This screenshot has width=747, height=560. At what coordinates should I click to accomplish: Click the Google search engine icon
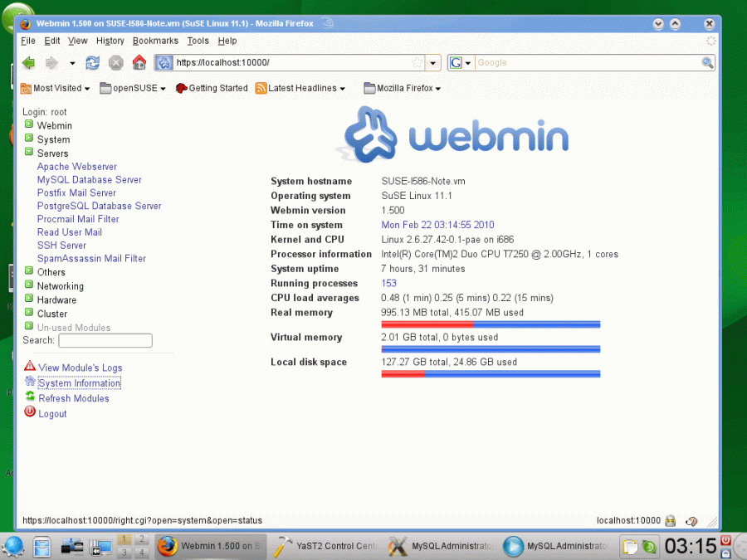[456, 62]
